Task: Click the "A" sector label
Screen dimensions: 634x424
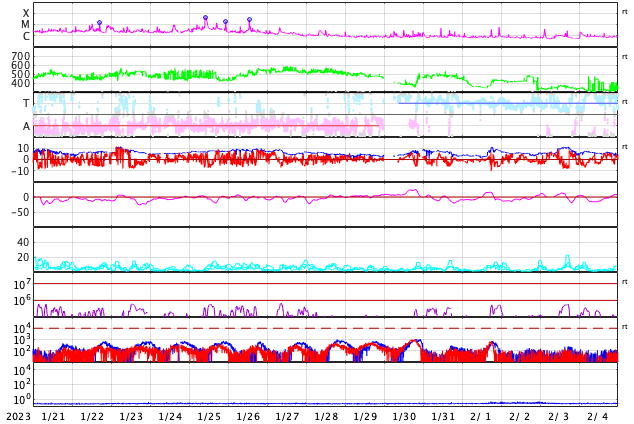Action: [26, 127]
